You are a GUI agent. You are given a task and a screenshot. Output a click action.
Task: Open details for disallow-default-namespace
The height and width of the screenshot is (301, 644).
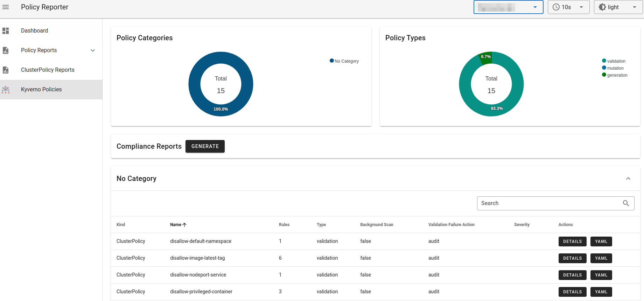coord(572,241)
